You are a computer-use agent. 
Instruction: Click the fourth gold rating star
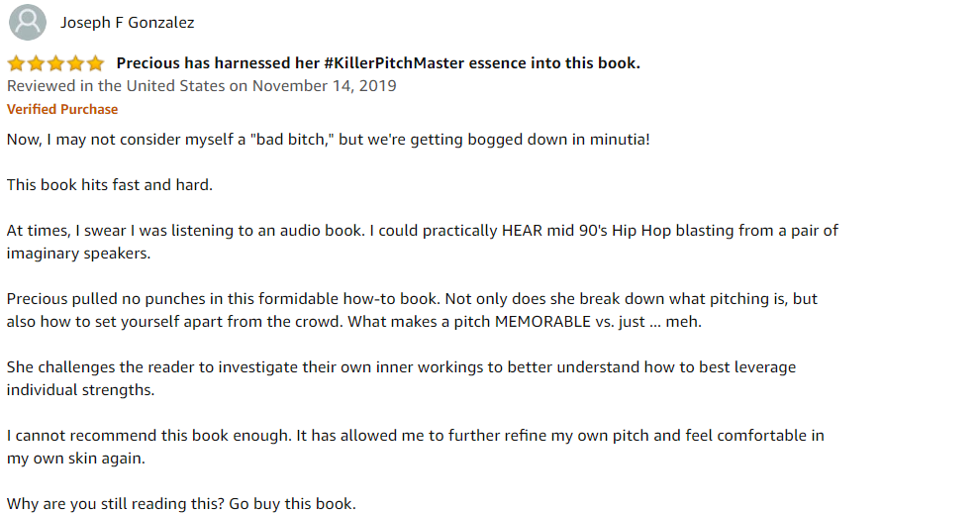(x=75, y=63)
